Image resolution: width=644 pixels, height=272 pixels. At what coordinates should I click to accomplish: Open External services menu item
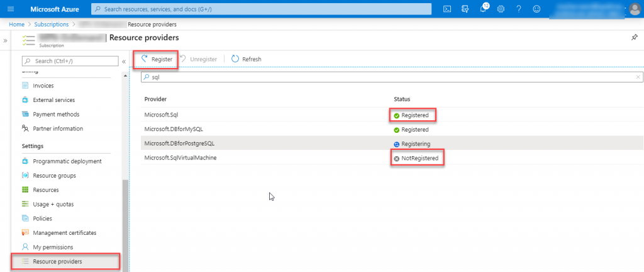click(54, 100)
